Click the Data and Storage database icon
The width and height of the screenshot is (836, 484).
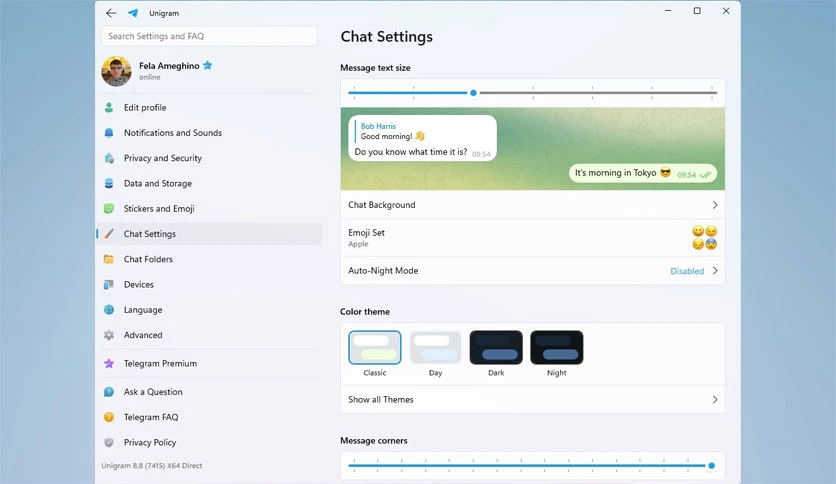coord(109,183)
